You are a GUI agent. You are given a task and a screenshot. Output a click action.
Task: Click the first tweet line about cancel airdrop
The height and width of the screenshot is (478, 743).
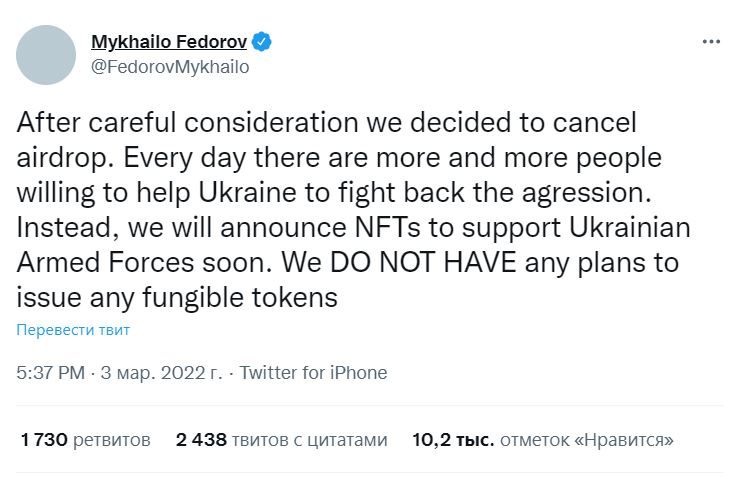point(326,123)
